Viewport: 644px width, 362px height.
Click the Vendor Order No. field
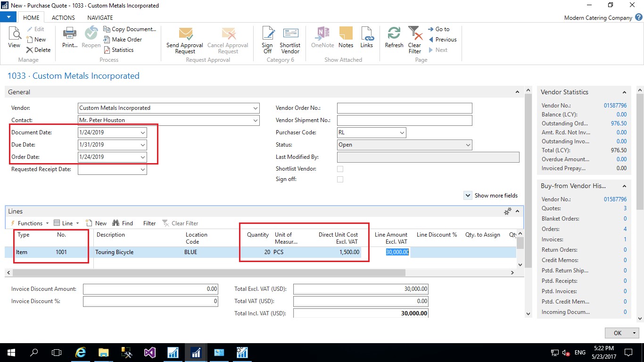[x=405, y=108]
